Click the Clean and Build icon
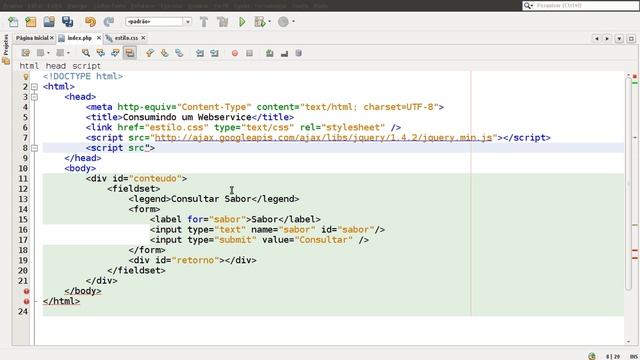 223,22
